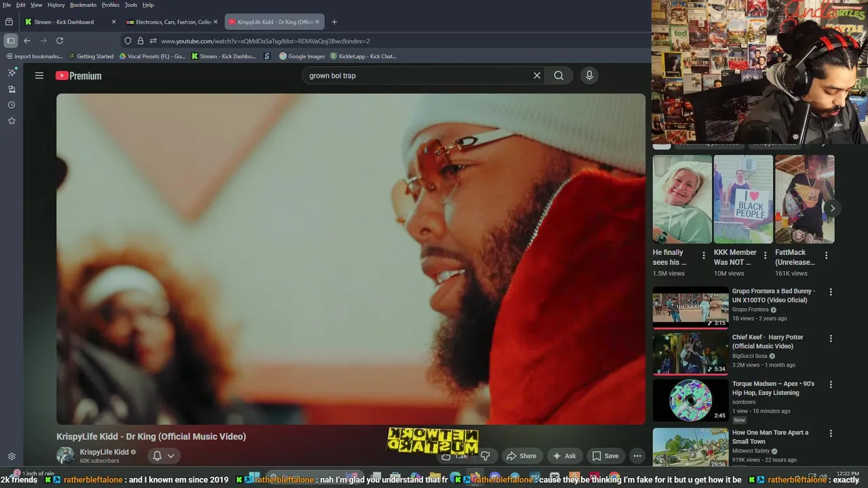Open the View menu
868x488 pixels.
37,5
